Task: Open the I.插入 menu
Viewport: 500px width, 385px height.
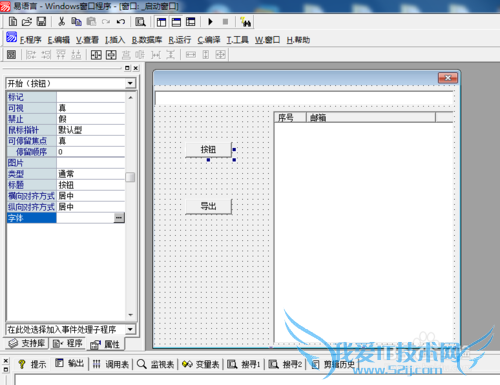Action: tap(115, 40)
